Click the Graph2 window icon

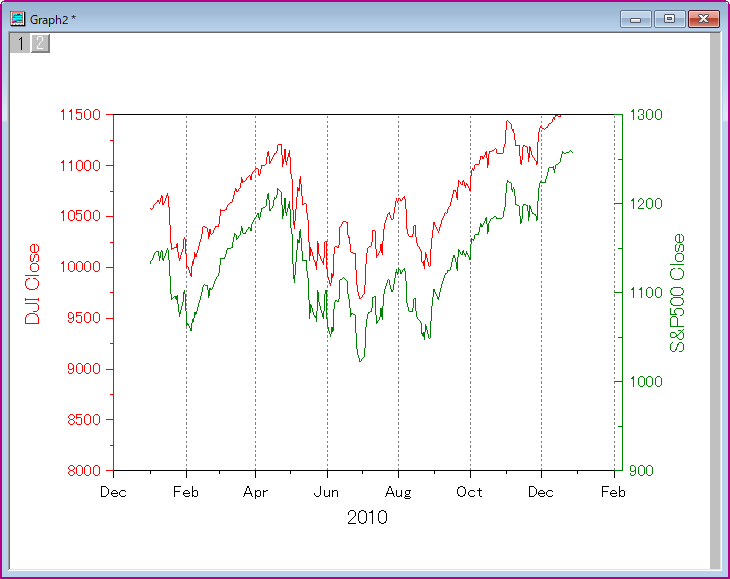18,19
